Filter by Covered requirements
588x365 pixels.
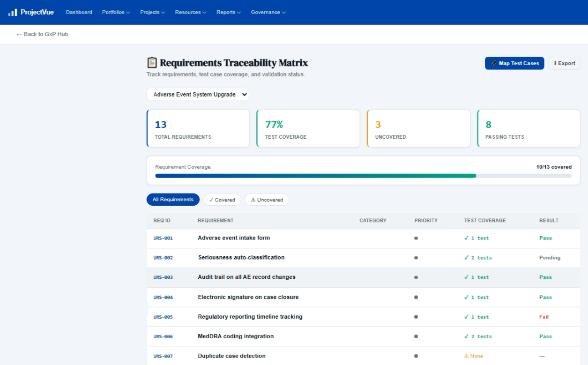[x=222, y=200]
